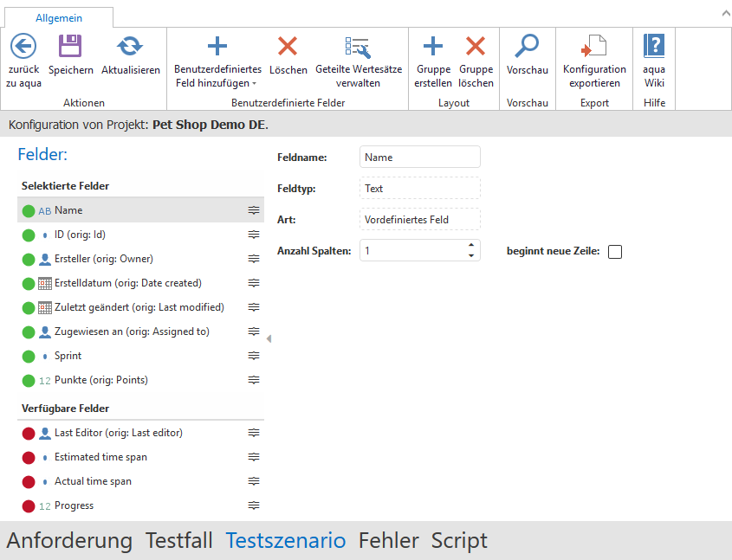Click the Gruppe erstellen plus icon

(x=432, y=46)
